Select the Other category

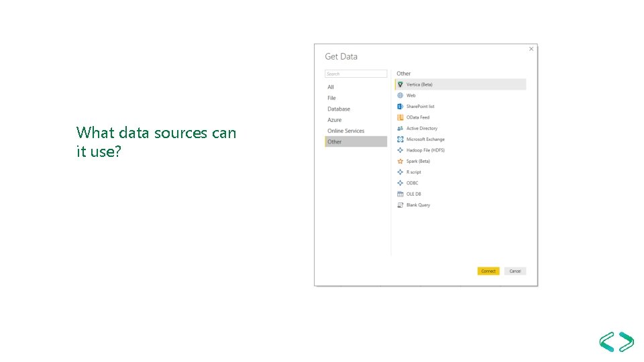pyautogui.click(x=356, y=141)
